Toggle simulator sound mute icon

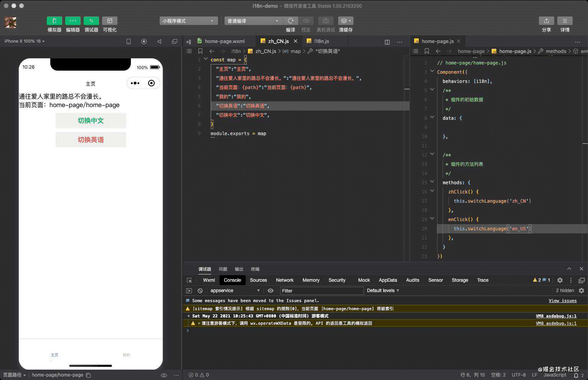[x=159, y=41]
